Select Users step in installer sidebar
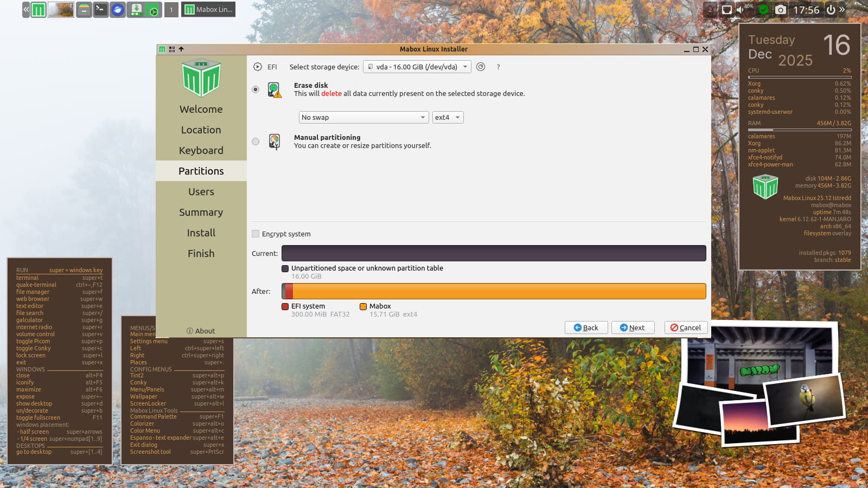The image size is (868, 488). (x=201, y=191)
